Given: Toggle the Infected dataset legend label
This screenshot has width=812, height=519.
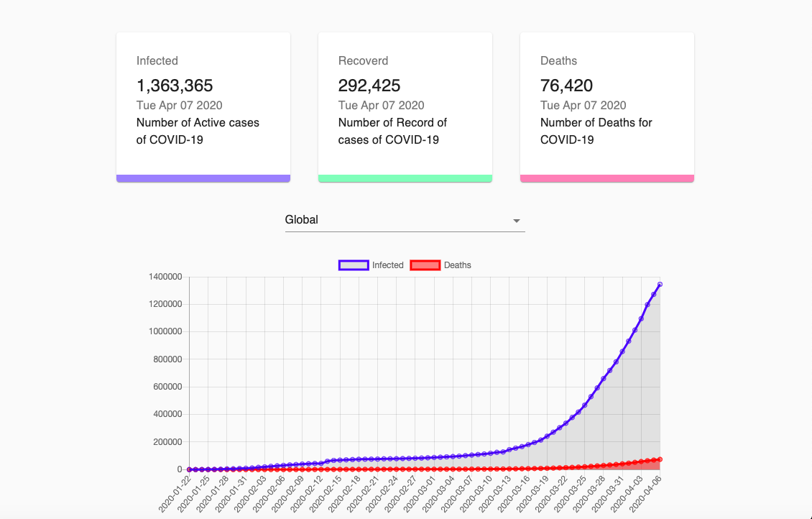Looking at the screenshot, I should tap(387, 265).
